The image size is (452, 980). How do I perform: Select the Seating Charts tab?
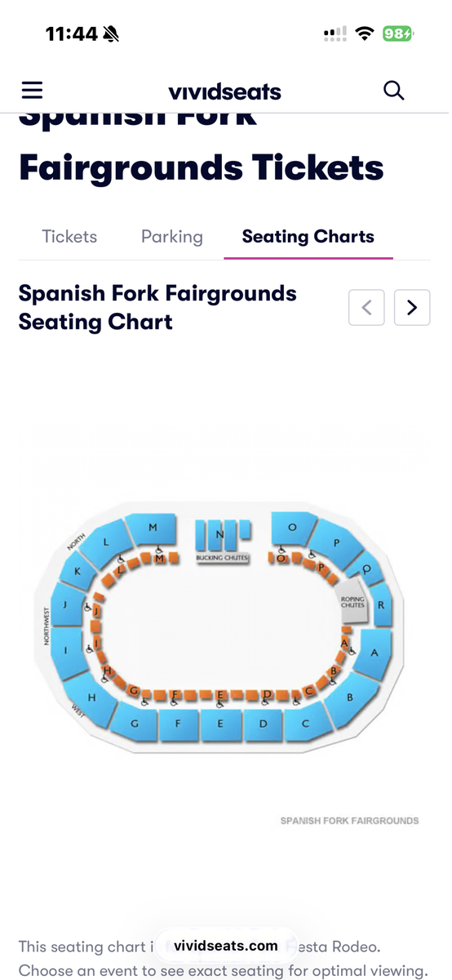(308, 237)
